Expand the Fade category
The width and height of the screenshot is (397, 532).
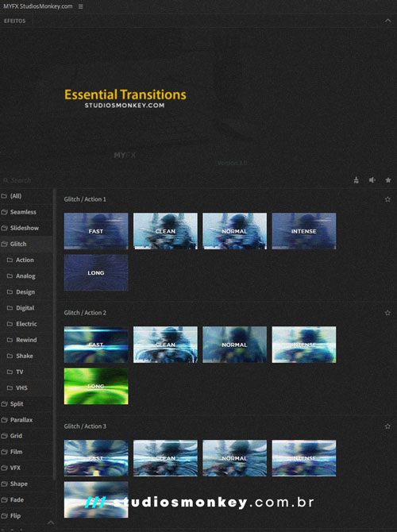pyautogui.click(x=26, y=499)
